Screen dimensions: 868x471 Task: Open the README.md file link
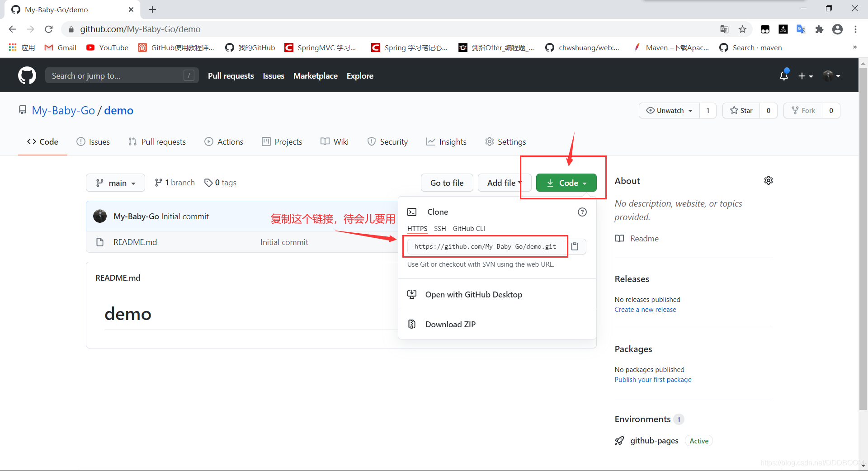point(135,242)
